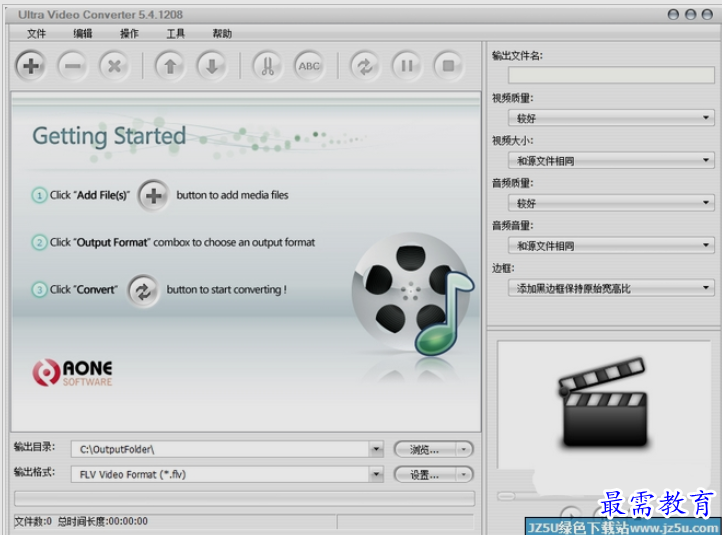Click the preview playback slider handle
This screenshot has height=535, width=722.
coord(507,496)
